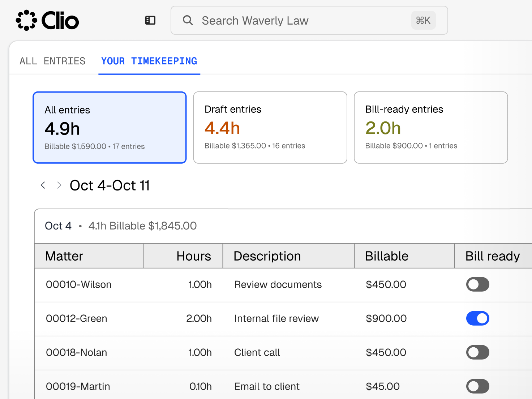Disable Bill ready for 00012-Green
532x399 pixels.
click(x=477, y=318)
